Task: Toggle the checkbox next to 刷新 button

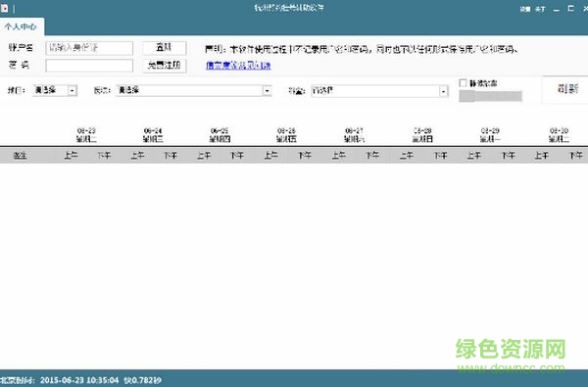Action: (464, 83)
